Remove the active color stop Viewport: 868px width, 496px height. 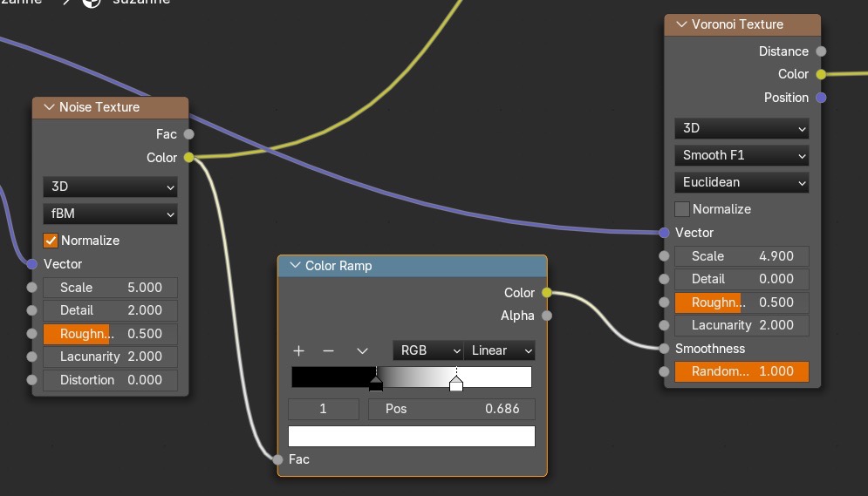point(328,350)
